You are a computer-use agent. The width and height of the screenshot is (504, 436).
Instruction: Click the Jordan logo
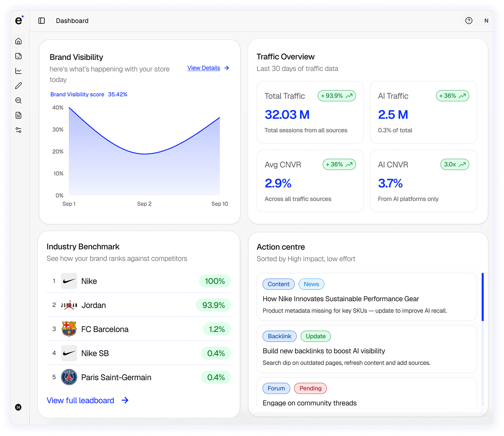(69, 305)
